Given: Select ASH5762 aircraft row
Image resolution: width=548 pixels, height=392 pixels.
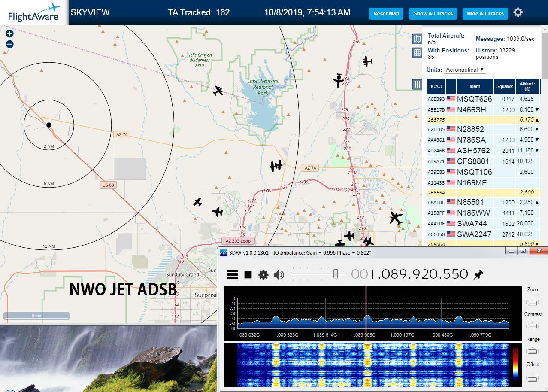Looking at the screenshot, I should coord(483,151).
